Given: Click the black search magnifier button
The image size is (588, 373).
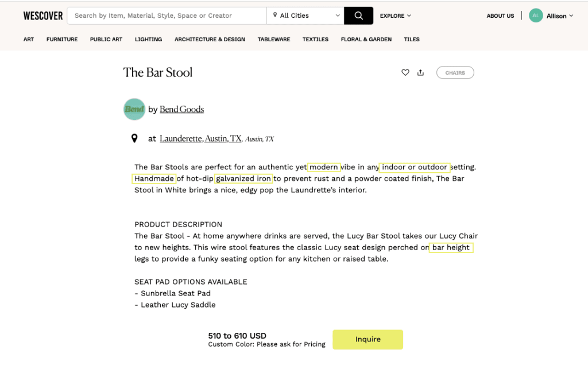Looking at the screenshot, I should click(x=358, y=15).
